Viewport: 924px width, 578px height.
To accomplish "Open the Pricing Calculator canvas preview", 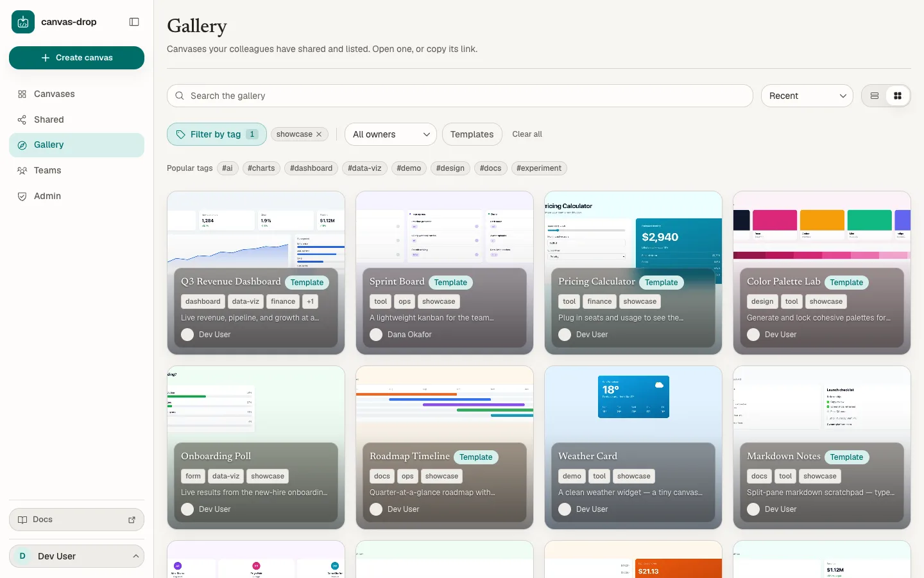I will pos(633,229).
